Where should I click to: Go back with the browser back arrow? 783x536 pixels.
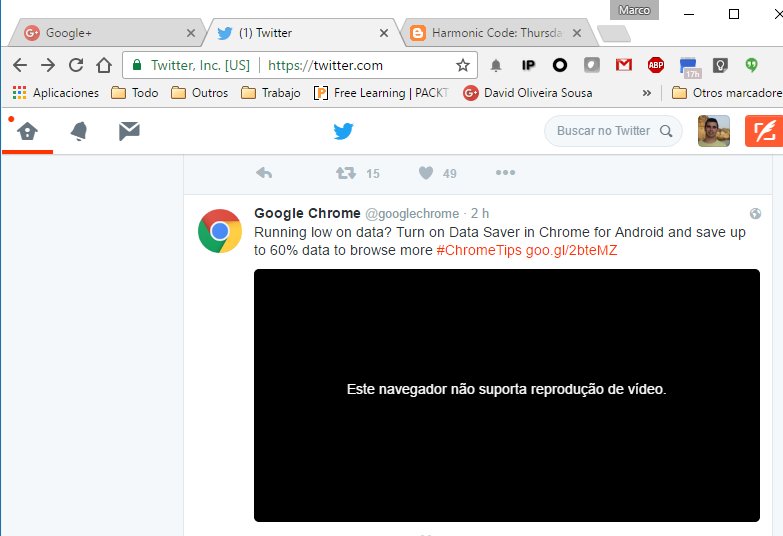click(x=20, y=65)
